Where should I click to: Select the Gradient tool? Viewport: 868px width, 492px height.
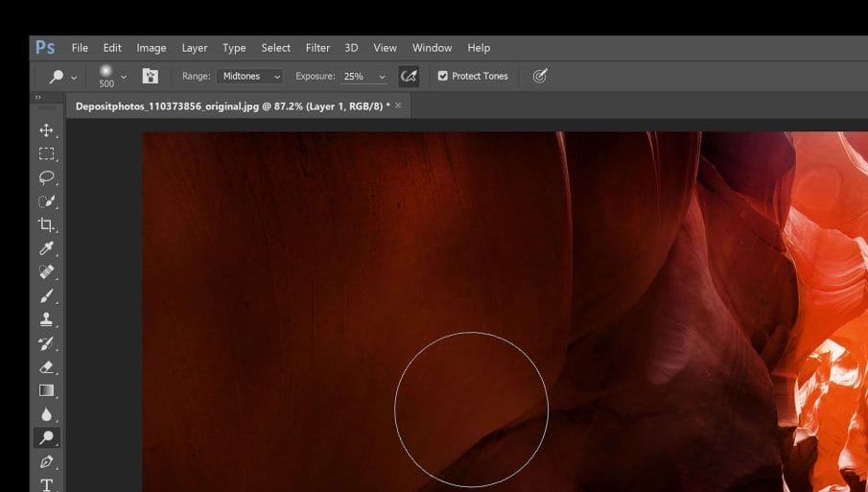(x=46, y=391)
